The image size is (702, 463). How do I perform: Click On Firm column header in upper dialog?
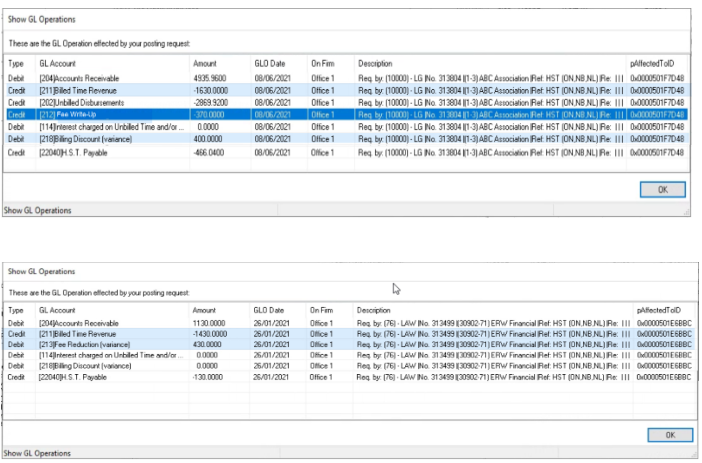point(323,64)
